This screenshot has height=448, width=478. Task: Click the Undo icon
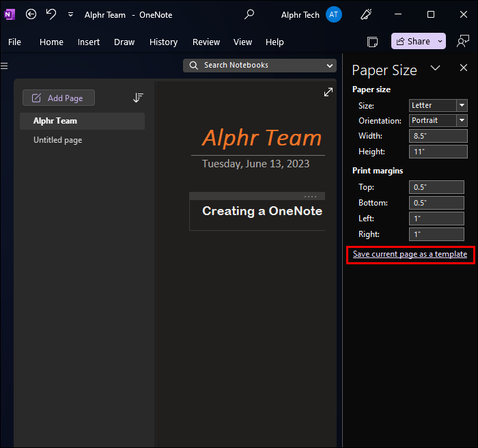[51, 14]
